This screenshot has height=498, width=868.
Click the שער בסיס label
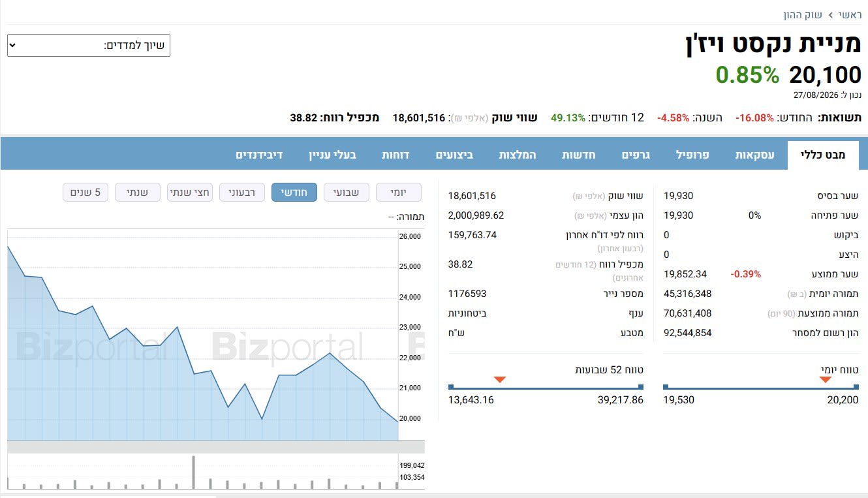(x=837, y=196)
